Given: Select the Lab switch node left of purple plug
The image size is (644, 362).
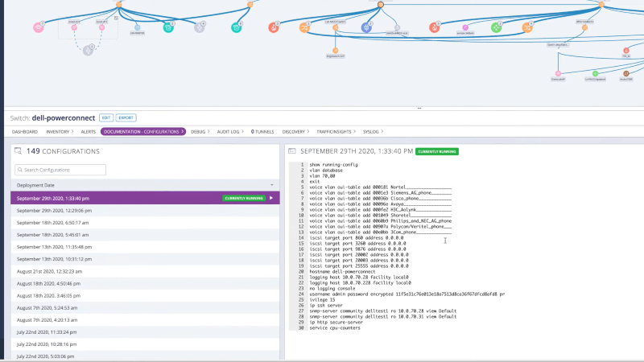Looking at the screenshot, I should coord(335,27).
